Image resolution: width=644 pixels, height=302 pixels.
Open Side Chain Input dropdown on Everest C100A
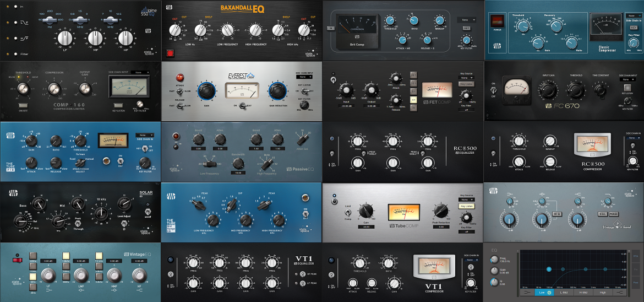click(303, 77)
